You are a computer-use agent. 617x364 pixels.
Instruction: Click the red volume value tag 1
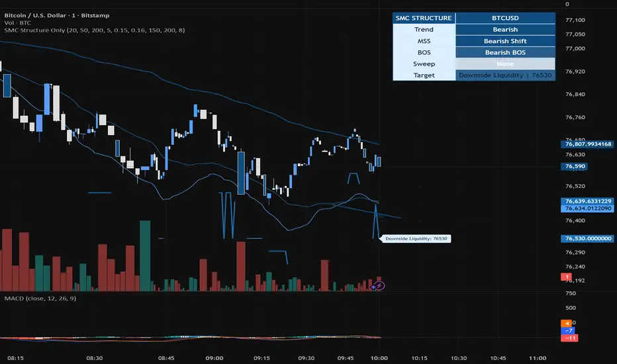tap(566, 277)
